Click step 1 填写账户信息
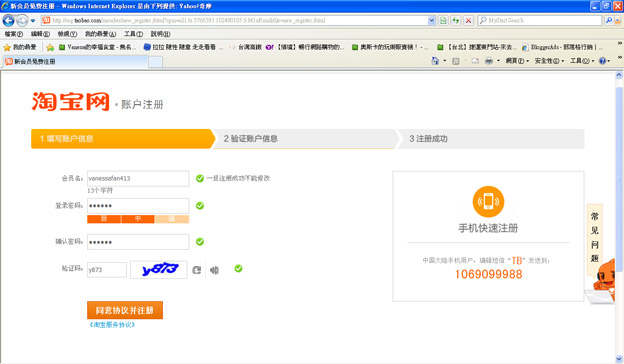Screen dimensions: 624x364 [123, 138]
